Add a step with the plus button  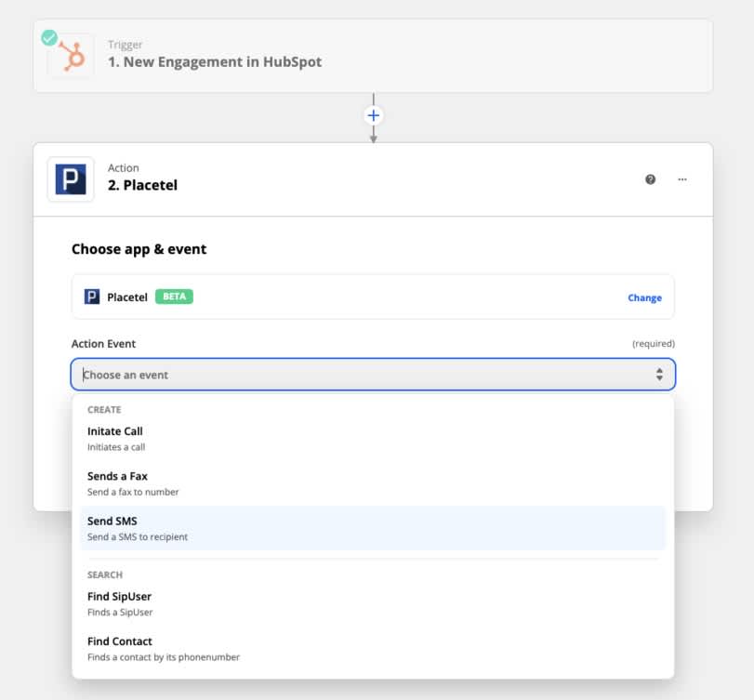[x=373, y=115]
